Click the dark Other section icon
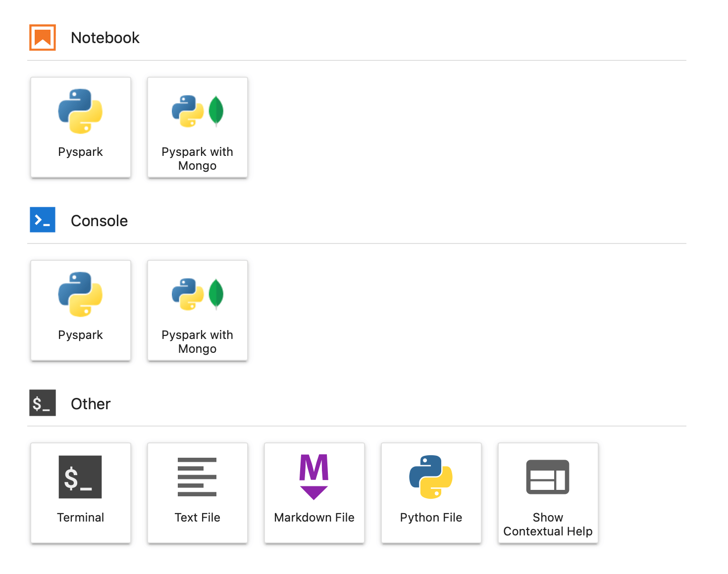728x574 pixels. pyautogui.click(x=43, y=403)
